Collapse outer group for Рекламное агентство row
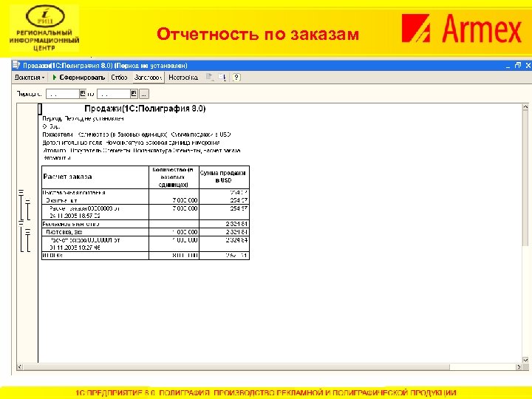 pyautogui.click(x=21, y=224)
